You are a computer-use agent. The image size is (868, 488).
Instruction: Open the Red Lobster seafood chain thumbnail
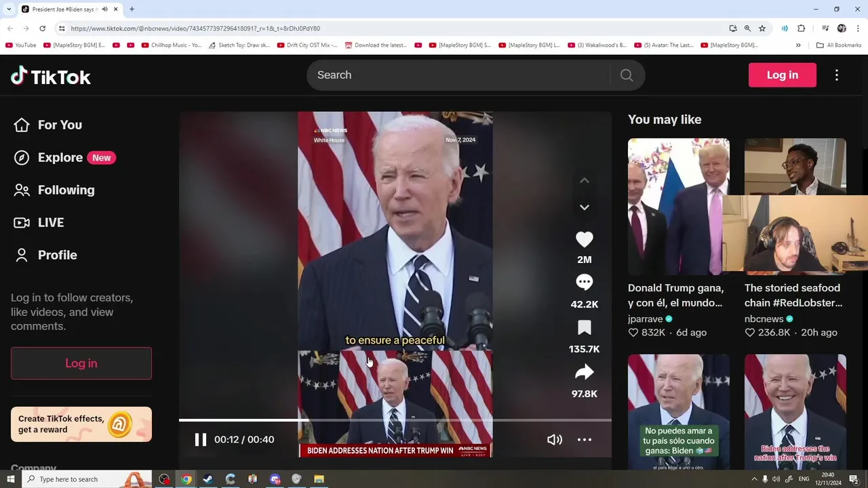pyautogui.click(x=795, y=207)
